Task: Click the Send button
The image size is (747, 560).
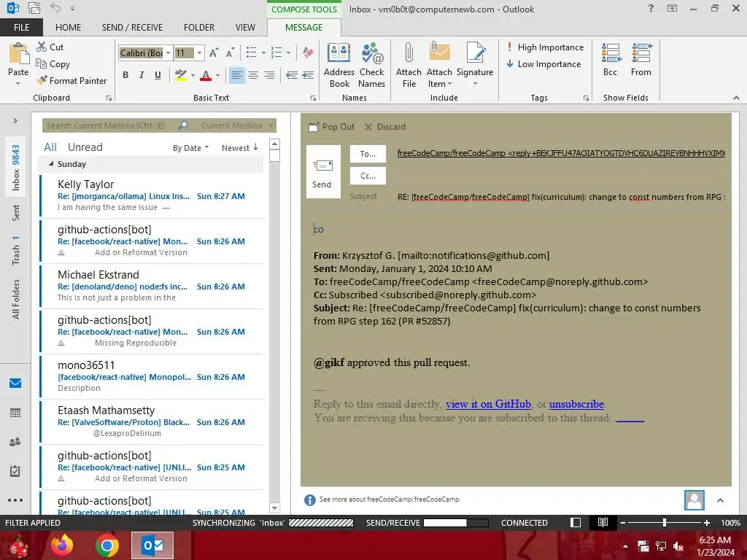Action: tap(323, 171)
